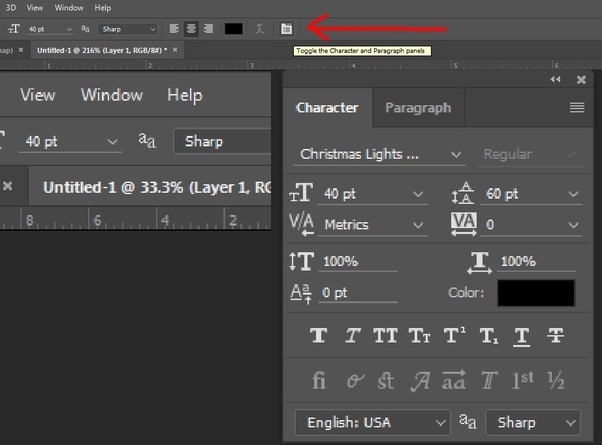Open the Christmas Lights font family dropdown
This screenshot has width=602, height=445.
coord(379,154)
